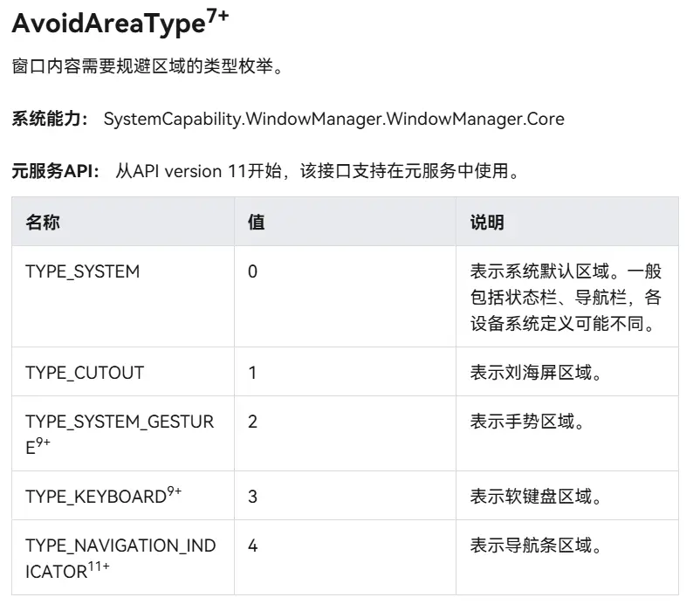This screenshot has height=611, width=700.
Task: Click the 元服务API bold label
Action: [x=56, y=171]
